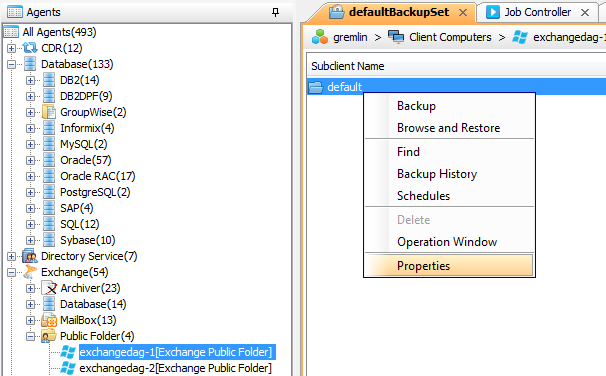Click the MySQL database icon

click(49, 144)
